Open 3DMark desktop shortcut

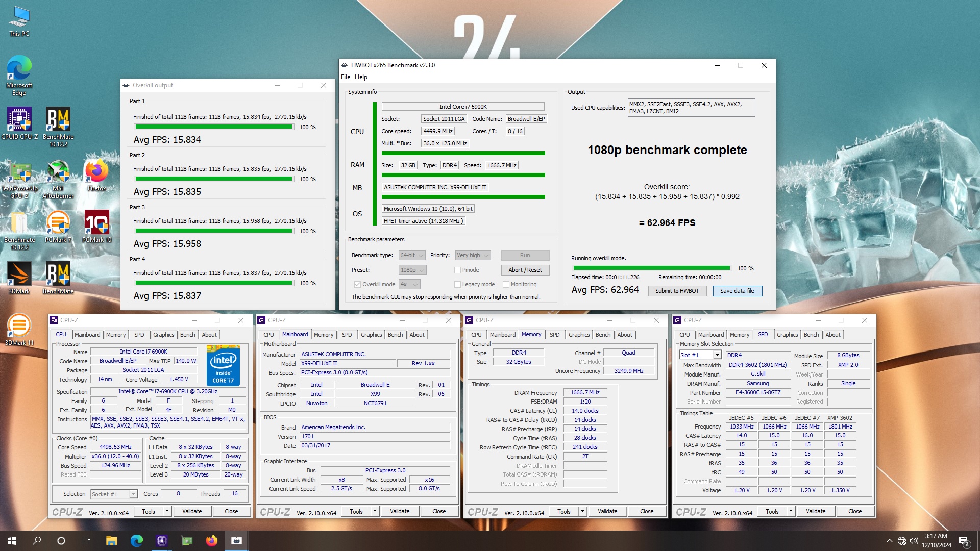19,278
